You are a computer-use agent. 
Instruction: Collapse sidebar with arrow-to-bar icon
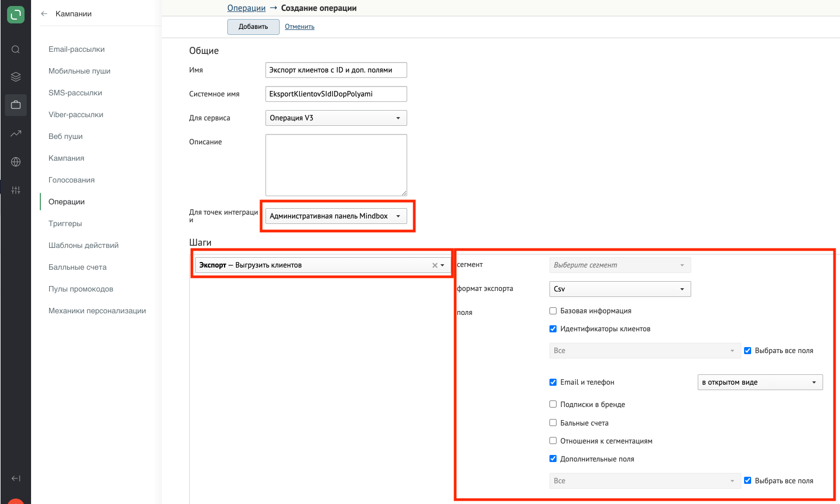16,478
